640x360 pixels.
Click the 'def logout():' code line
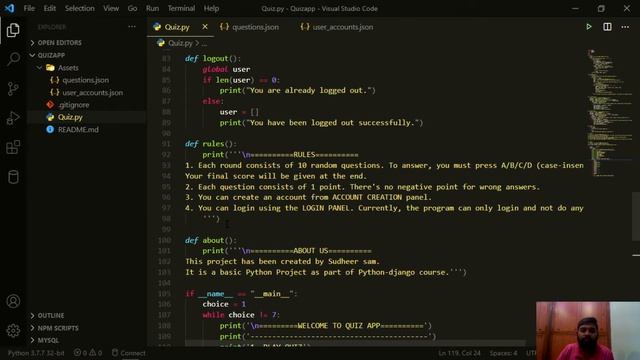(x=213, y=58)
